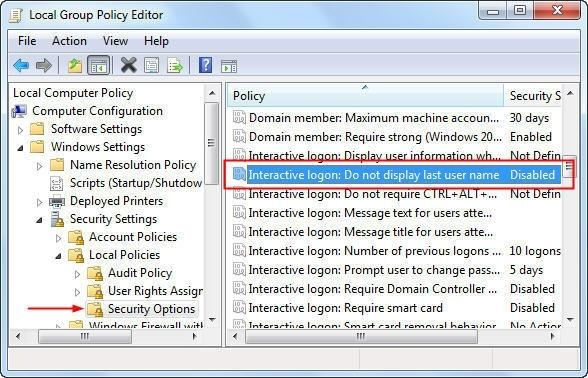Click the tree pane horizontal scrollbar thumb
The width and height of the screenshot is (588, 378).
click(85, 336)
